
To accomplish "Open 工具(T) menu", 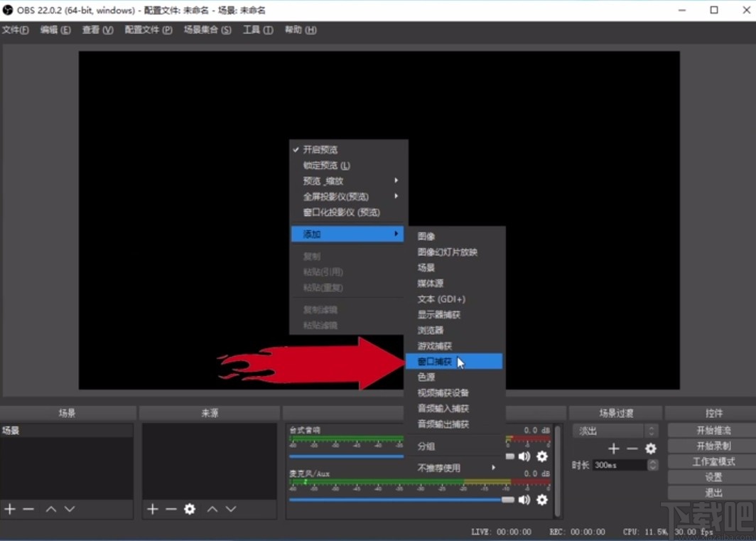I will tap(257, 30).
